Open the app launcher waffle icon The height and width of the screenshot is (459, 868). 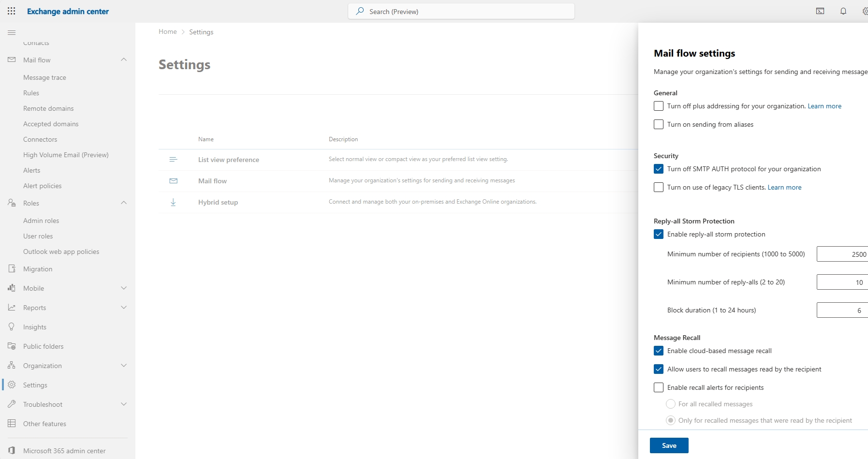pyautogui.click(x=12, y=11)
